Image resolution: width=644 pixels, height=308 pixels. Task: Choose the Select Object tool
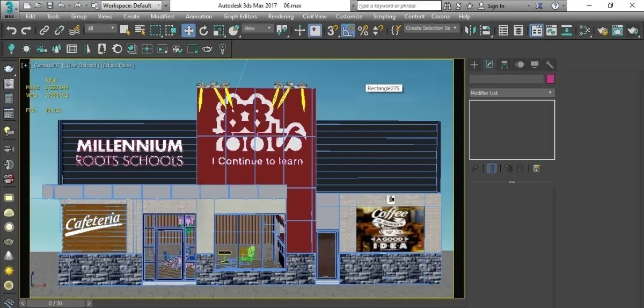(125, 31)
